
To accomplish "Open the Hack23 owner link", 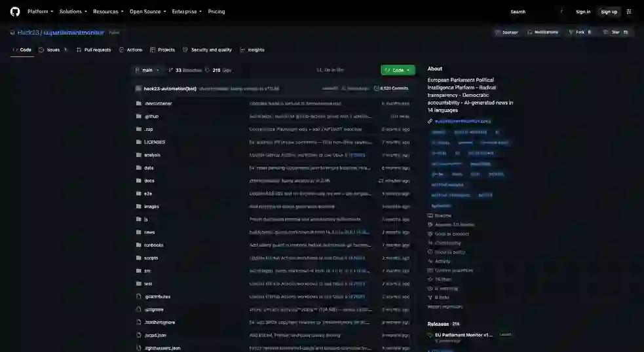I will point(28,33).
